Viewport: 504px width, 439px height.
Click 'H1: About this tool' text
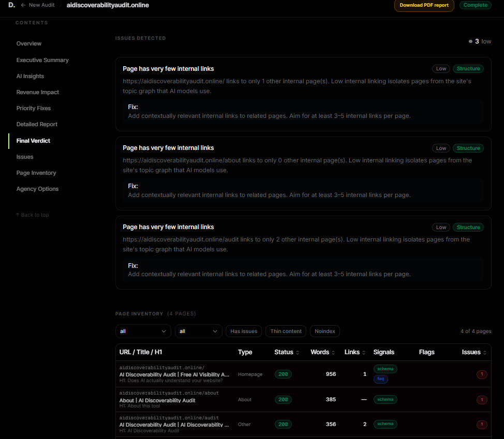click(x=140, y=406)
